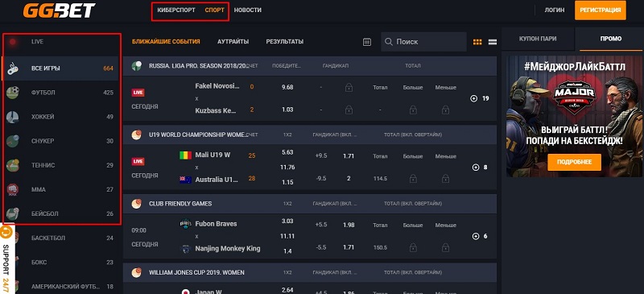Open the Киберспорт section

coord(176,10)
